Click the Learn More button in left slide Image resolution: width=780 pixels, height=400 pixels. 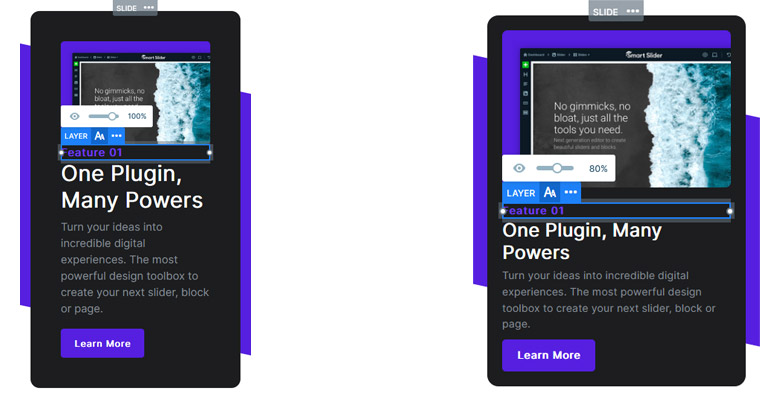102,343
